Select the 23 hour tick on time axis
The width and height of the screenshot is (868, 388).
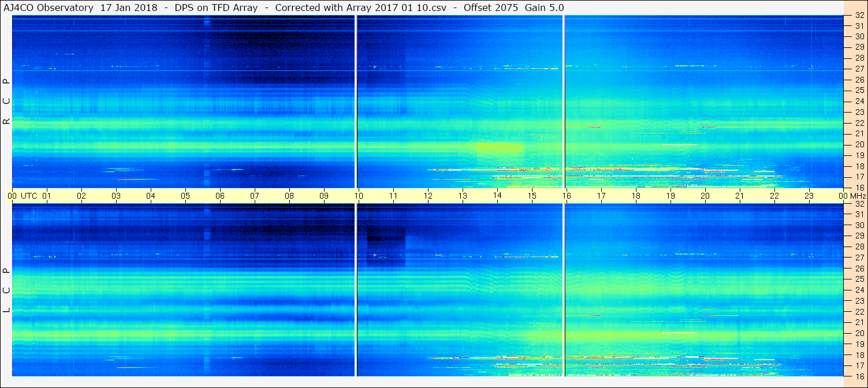click(x=809, y=196)
